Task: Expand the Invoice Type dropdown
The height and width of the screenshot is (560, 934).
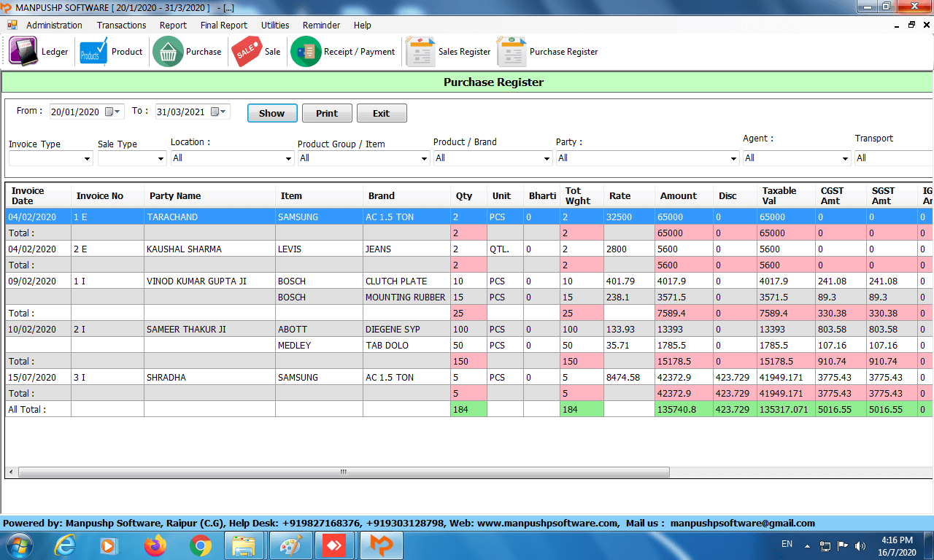Action: [88, 158]
